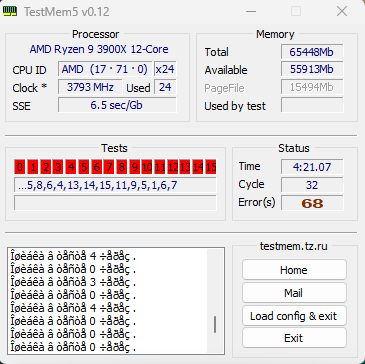The height and width of the screenshot is (364, 365).
Task: Click the red test 14 indicator
Action: [198, 167]
